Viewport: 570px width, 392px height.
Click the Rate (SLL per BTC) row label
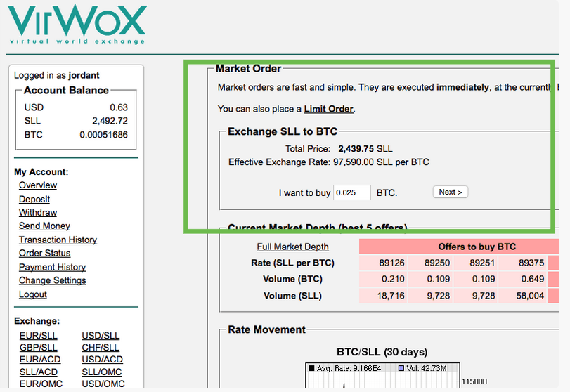pos(292,263)
